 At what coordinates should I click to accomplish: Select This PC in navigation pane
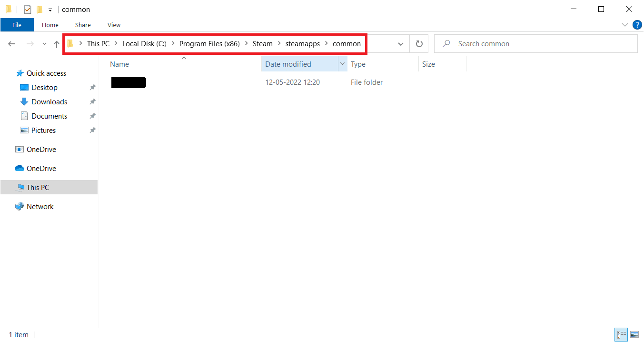(x=49, y=187)
